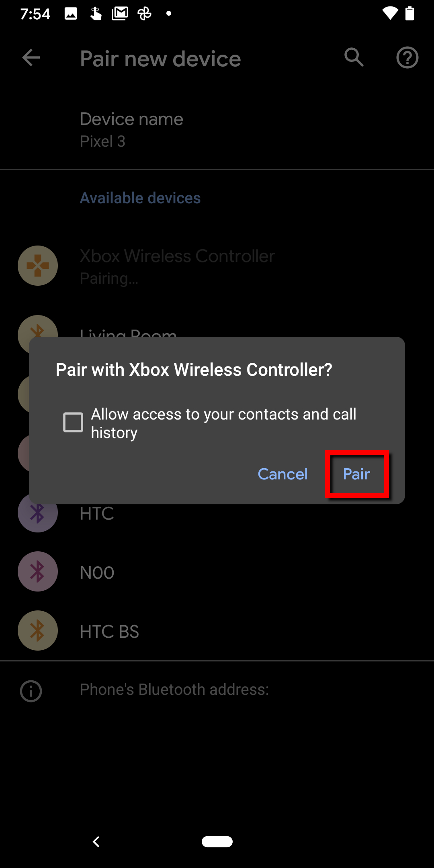Tap N00 Bluetooth device icon
This screenshot has height=868, width=434.
coord(38,571)
